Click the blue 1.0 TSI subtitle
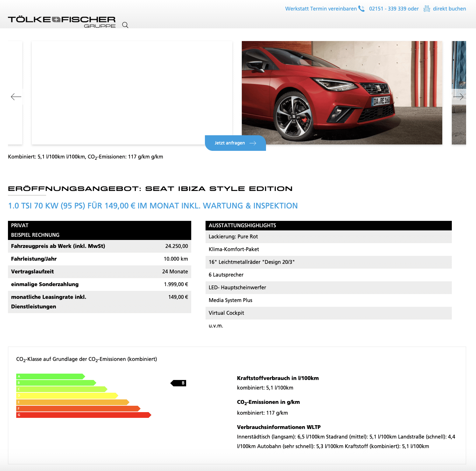 153,206
